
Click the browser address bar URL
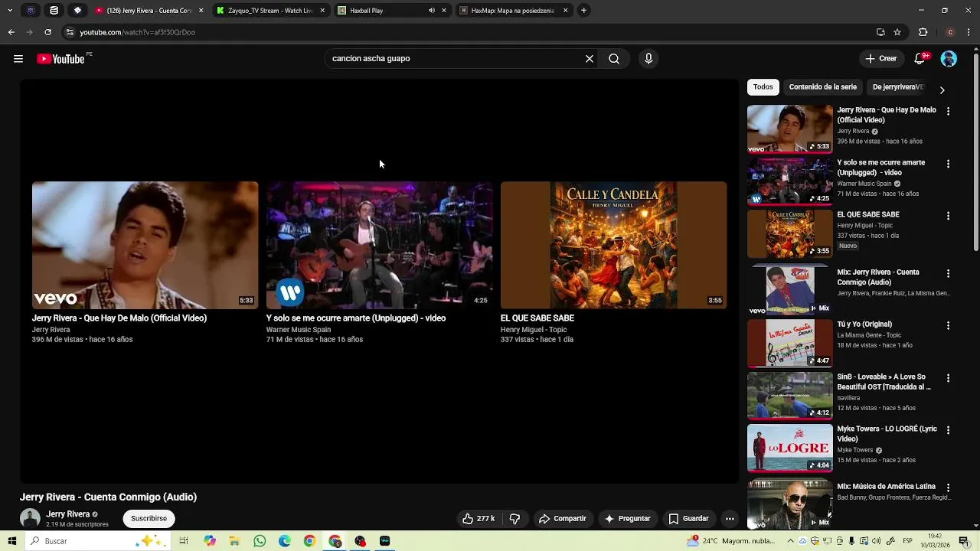tap(138, 32)
